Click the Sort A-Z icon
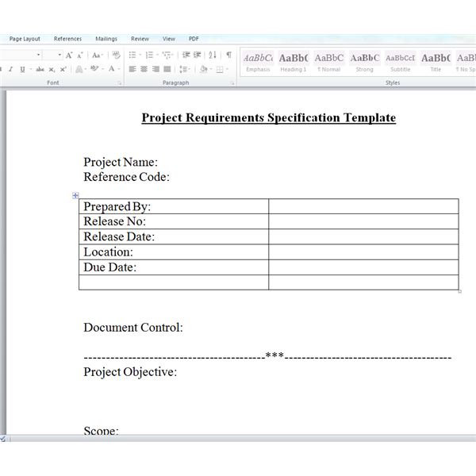This screenshot has height=476, width=476. tap(213, 55)
